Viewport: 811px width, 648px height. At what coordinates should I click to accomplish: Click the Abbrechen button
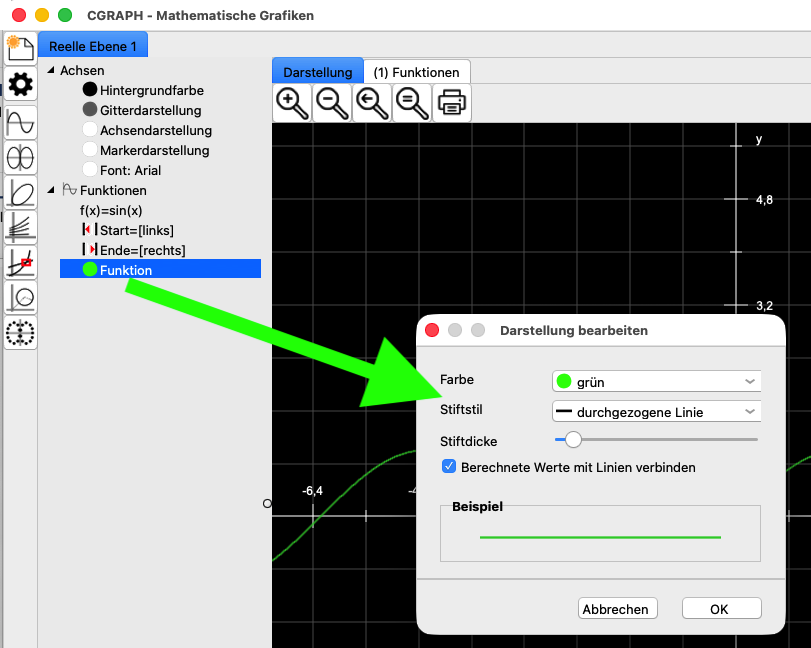coord(617,609)
